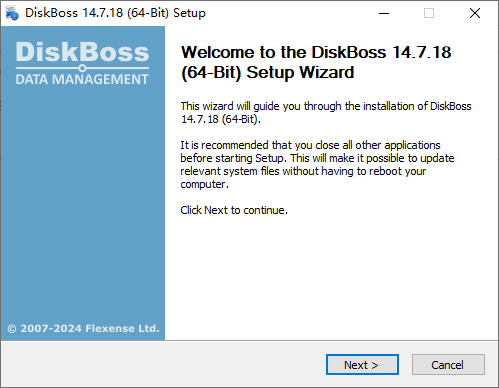Click the gray footer bar left of Next
Screen dimensions: 499x388
point(163,364)
